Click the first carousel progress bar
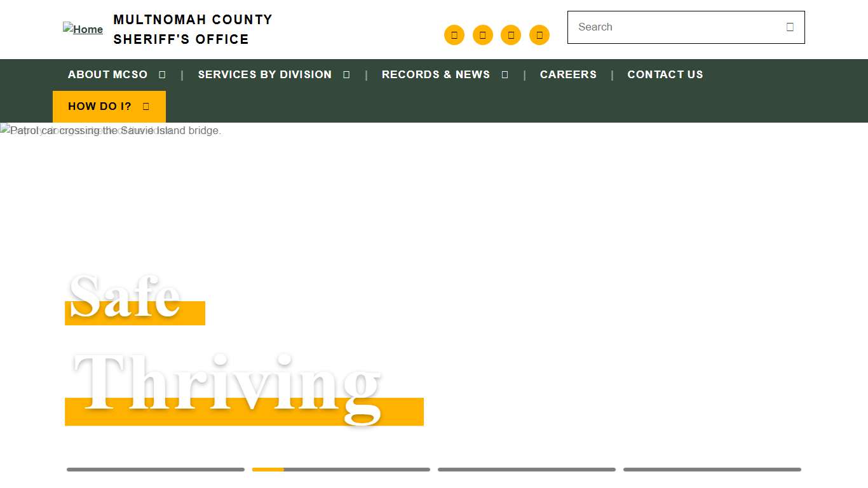 (x=155, y=470)
